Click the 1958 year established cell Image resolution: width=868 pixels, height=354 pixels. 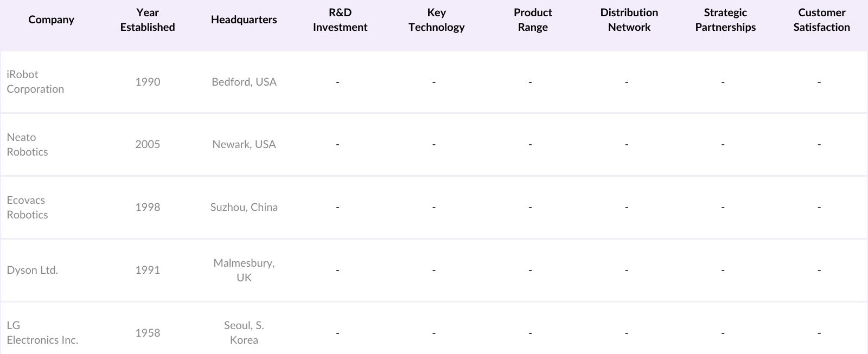tap(148, 333)
